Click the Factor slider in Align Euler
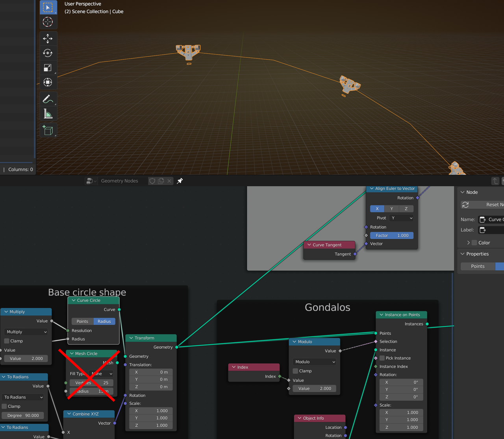This screenshot has height=439, width=504. (392, 236)
